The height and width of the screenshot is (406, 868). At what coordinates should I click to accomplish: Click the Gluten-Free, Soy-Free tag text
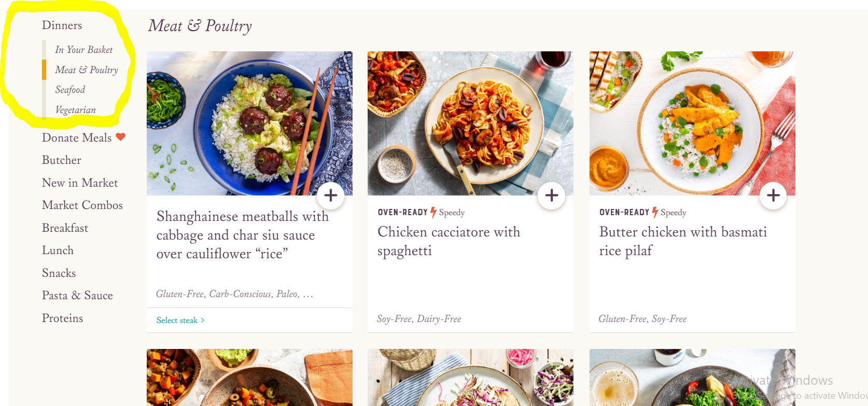pyautogui.click(x=642, y=319)
